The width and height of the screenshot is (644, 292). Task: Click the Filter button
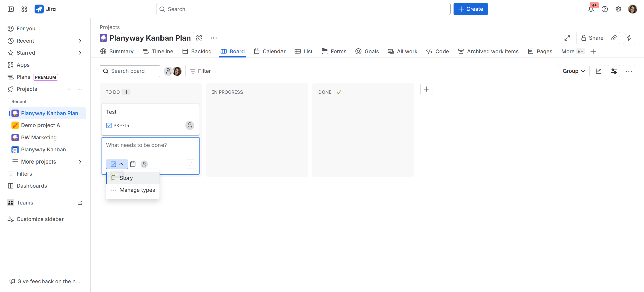[200, 71]
